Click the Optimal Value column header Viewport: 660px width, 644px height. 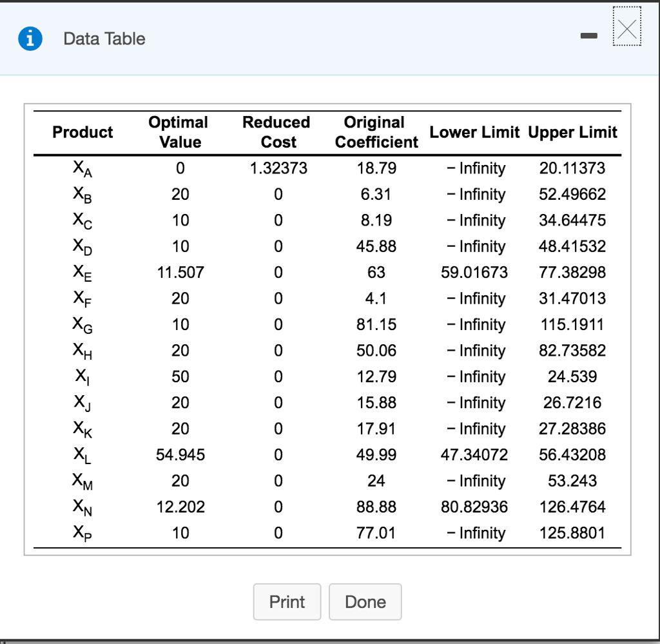tap(179, 132)
